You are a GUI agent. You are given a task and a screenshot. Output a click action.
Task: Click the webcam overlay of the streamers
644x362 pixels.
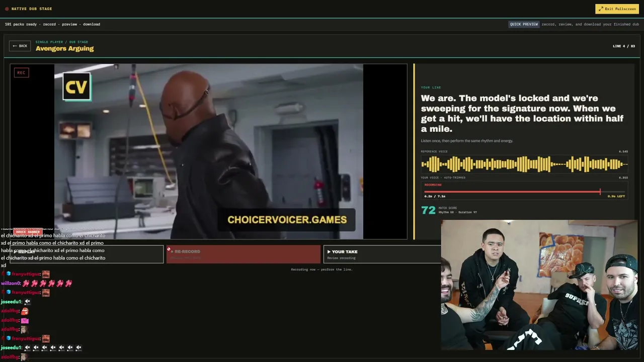[539, 285]
